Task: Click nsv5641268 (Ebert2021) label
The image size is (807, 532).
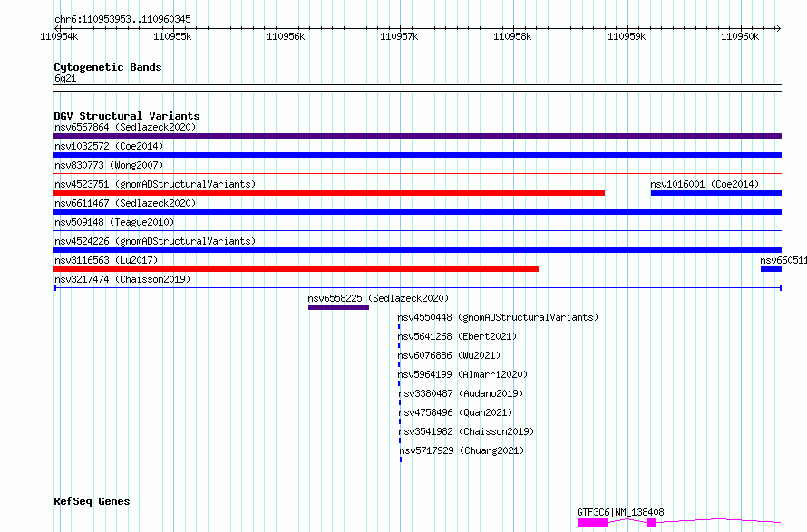Action: pos(457,336)
